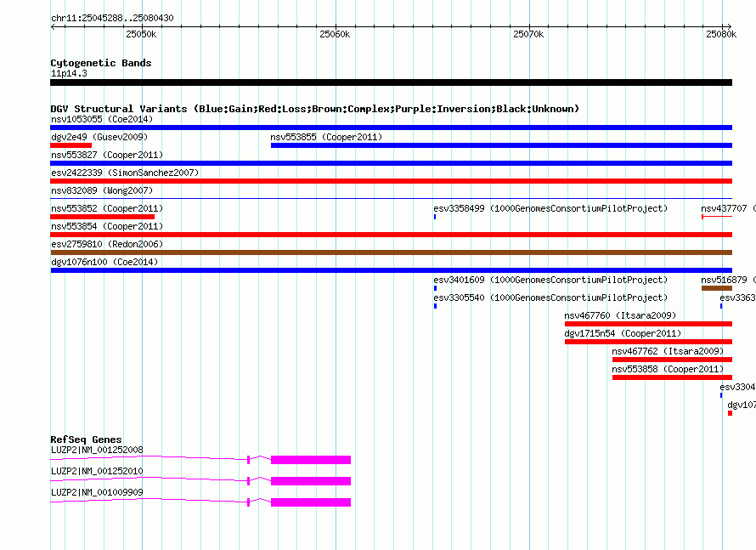Click the brown esv2759810 complex variant bar
This screenshot has width=756, height=550.
click(x=391, y=252)
